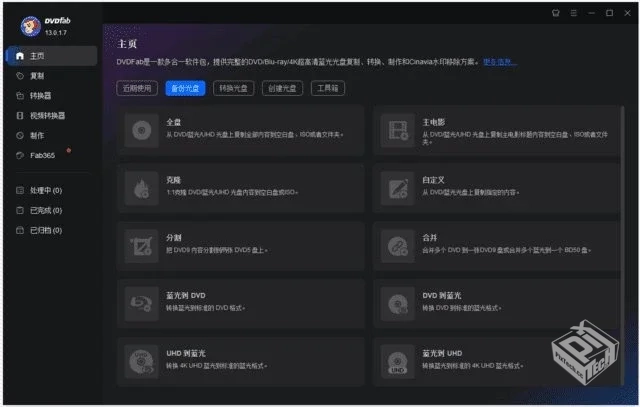Show 已完成 (0) finished tasks icon
The height and width of the screenshot is (407, 640).
point(20,210)
